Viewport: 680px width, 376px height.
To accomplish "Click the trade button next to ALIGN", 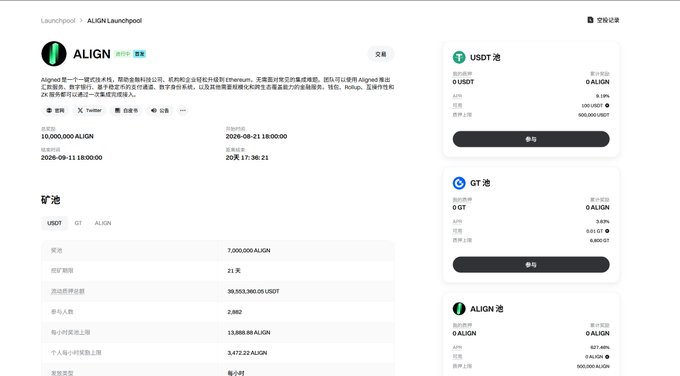I will (381, 54).
